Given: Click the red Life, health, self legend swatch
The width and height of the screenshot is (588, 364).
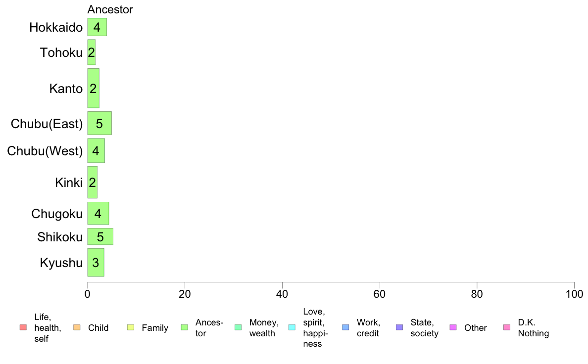Looking at the screenshot, I should [x=23, y=327].
